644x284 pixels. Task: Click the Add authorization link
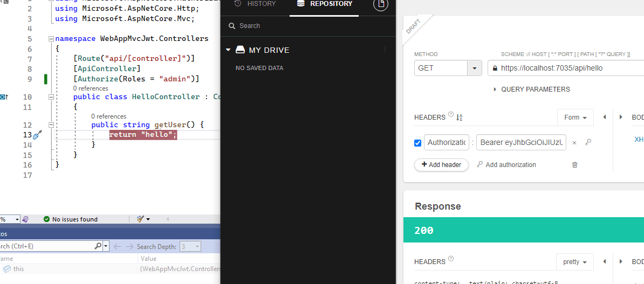506,164
